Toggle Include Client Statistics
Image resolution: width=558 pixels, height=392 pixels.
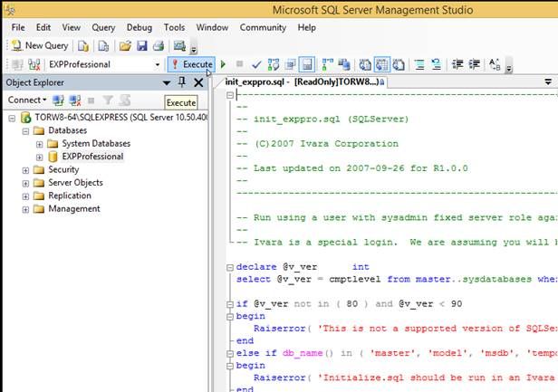tap(344, 64)
